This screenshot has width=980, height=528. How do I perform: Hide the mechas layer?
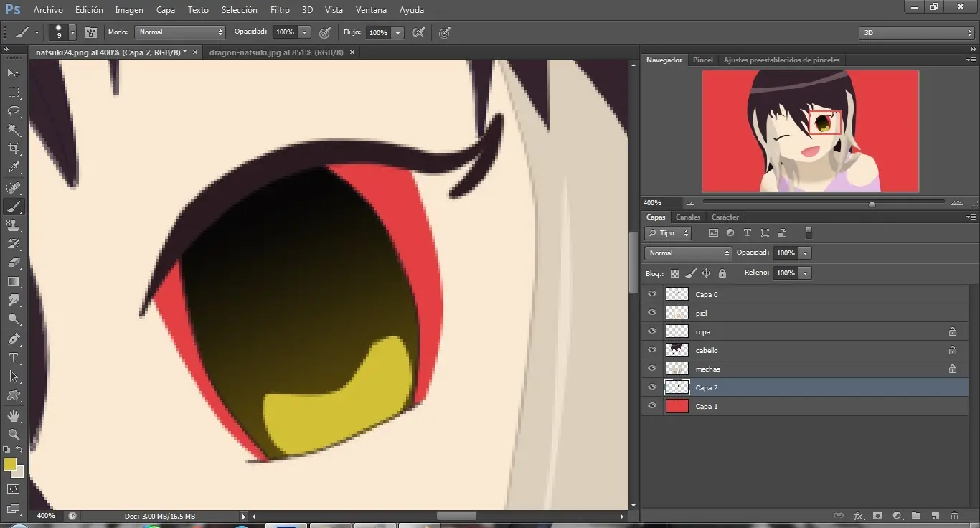tap(652, 369)
